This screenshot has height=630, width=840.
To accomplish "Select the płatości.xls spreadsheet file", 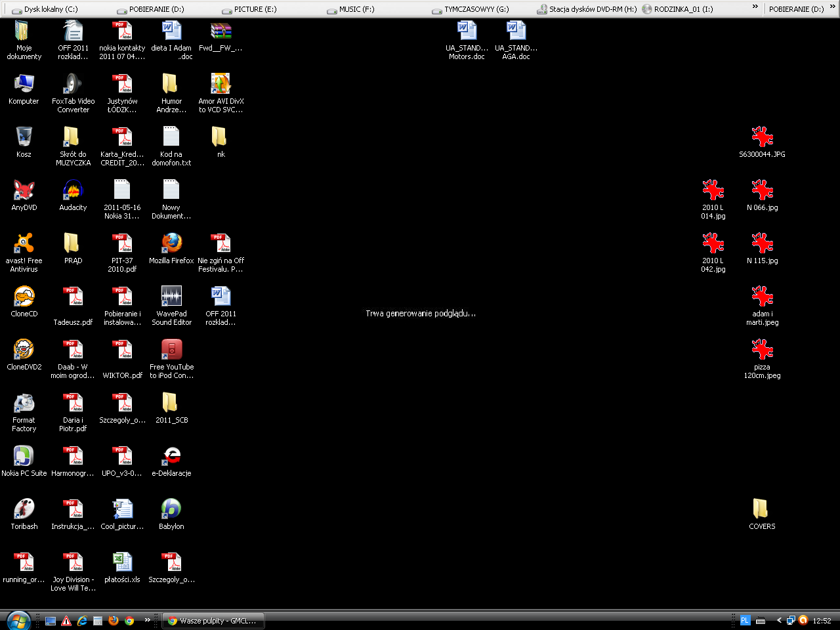I will click(122, 563).
